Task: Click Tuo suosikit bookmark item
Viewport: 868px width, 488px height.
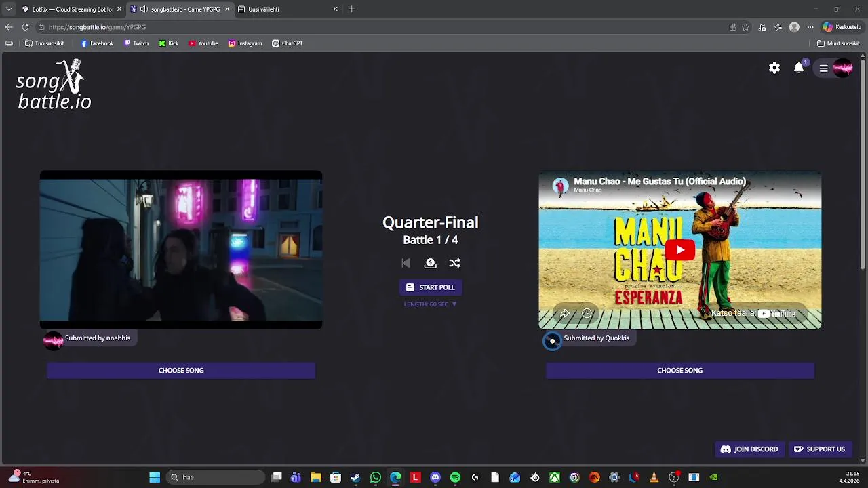Action: click(x=44, y=43)
